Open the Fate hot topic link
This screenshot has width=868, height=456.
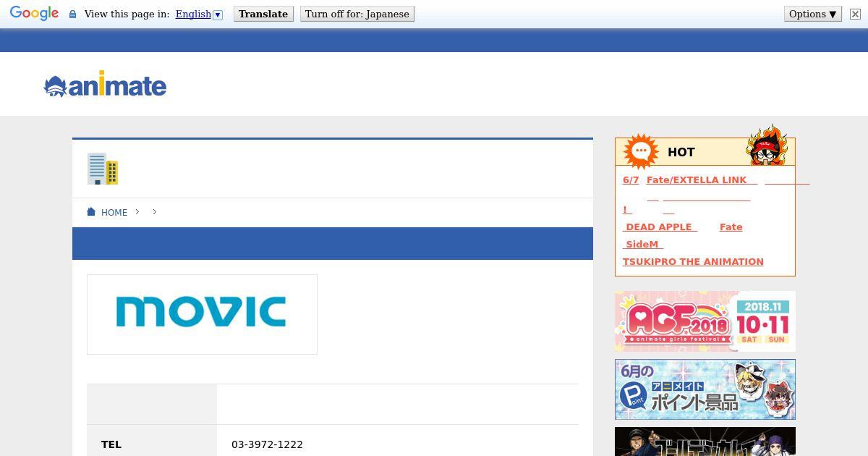pyautogui.click(x=731, y=227)
